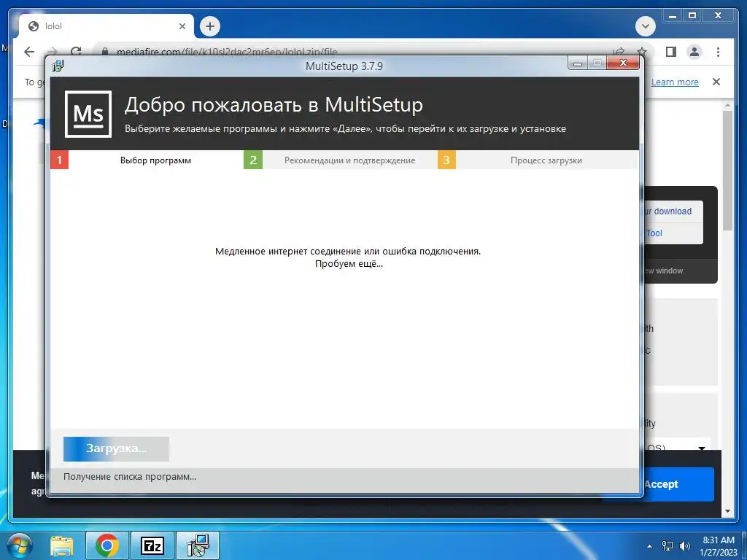Open Chrome tab search dropdown
The height and width of the screenshot is (560, 747).
tap(646, 26)
